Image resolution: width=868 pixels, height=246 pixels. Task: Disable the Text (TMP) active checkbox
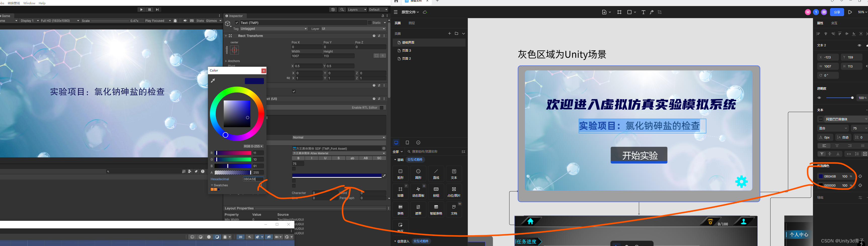pyautogui.click(x=237, y=23)
